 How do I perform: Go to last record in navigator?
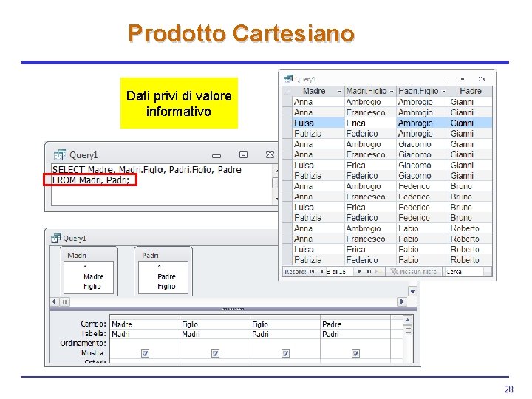point(369,271)
